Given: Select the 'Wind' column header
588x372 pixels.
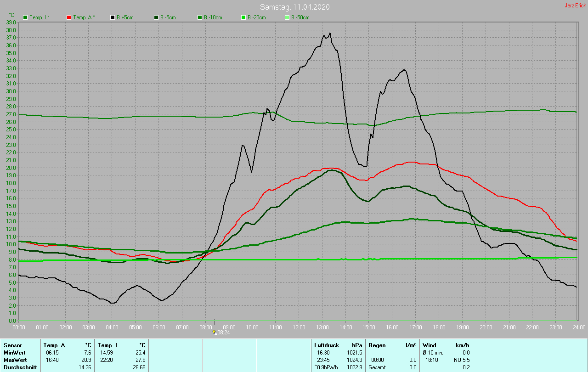Looking at the screenshot, I should click(430, 345).
